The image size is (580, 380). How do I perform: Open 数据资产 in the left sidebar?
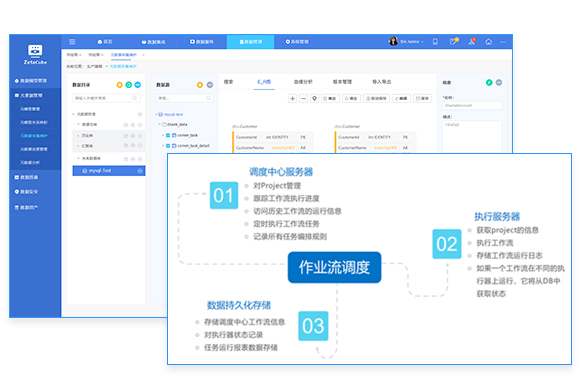pyautogui.click(x=26, y=208)
